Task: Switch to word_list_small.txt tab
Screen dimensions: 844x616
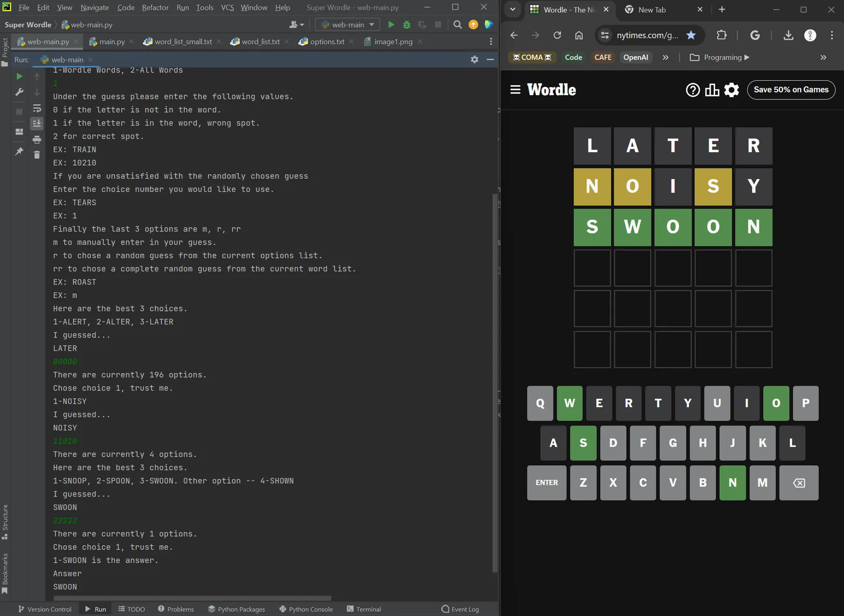Action: [x=183, y=42]
